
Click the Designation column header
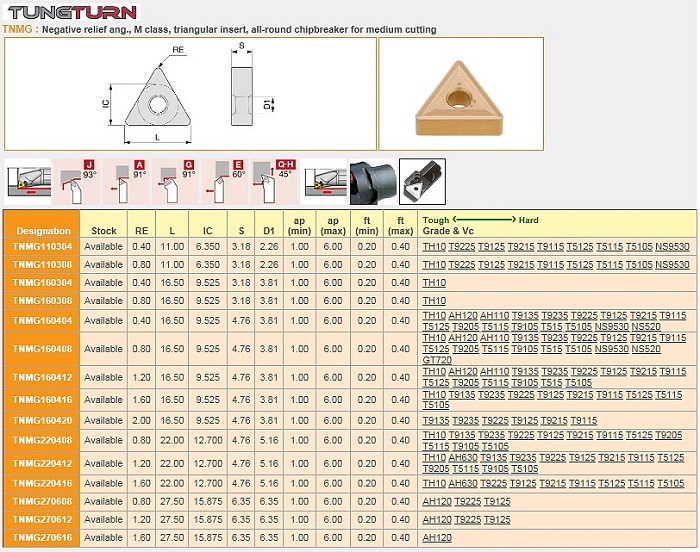pos(43,231)
